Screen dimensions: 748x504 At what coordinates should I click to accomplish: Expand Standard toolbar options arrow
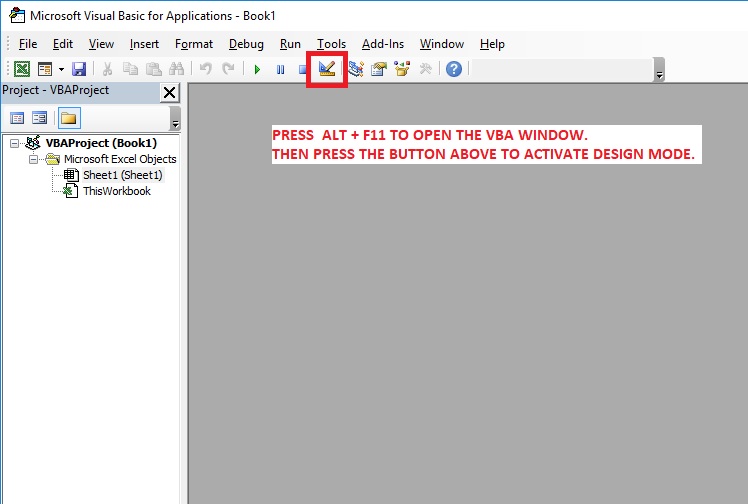659,70
